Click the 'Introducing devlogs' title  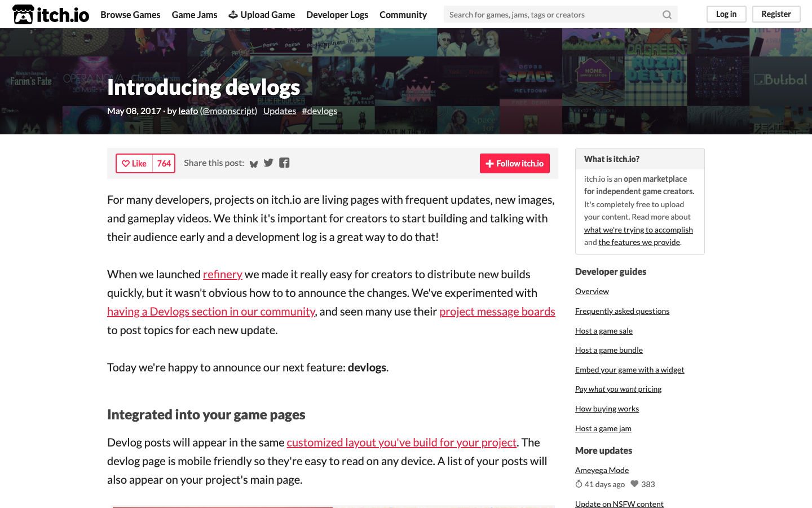click(204, 87)
